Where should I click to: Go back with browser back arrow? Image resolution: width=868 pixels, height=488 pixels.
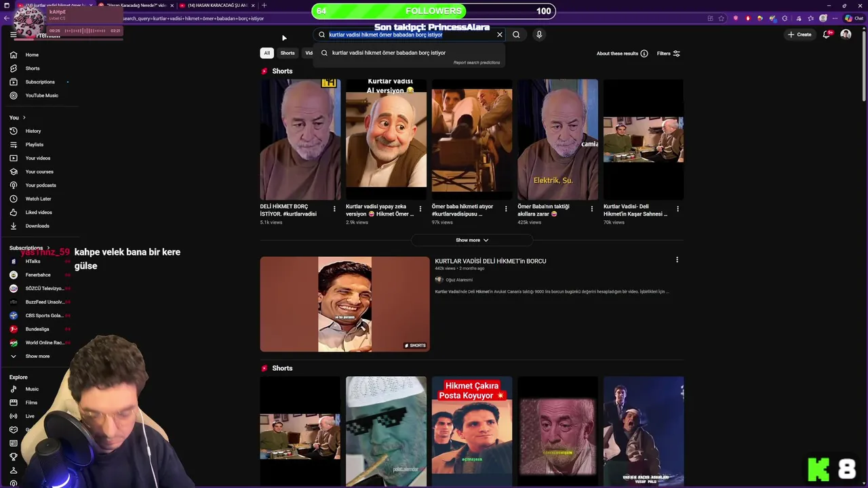(x=7, y=18)
